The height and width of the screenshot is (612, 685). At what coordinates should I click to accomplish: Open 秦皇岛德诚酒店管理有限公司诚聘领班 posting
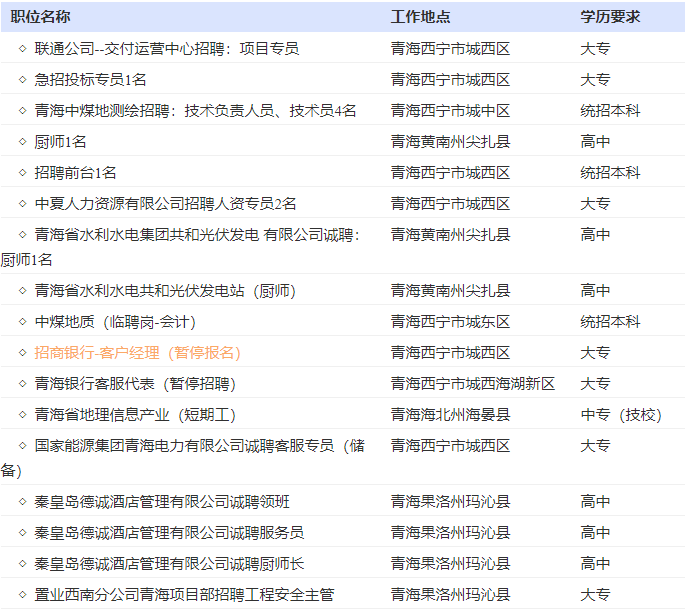point(162,502)
